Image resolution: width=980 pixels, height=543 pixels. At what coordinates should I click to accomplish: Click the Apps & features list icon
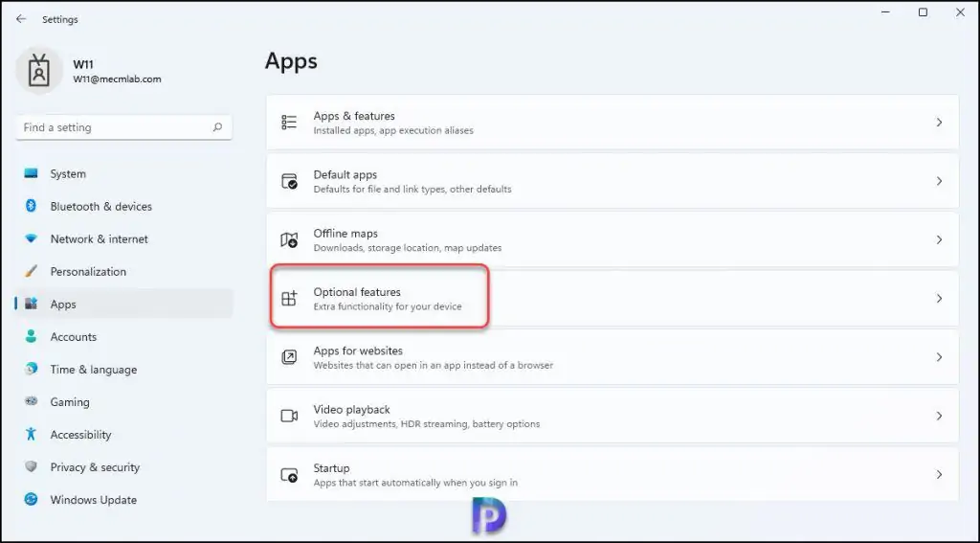coord(289,122)
